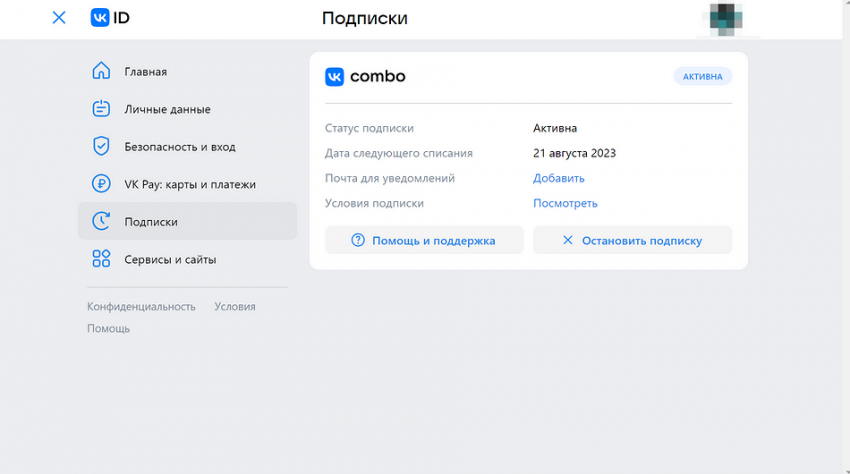
Task: Click the Безопасность и вход shield icon
Action: pos(101,146)
